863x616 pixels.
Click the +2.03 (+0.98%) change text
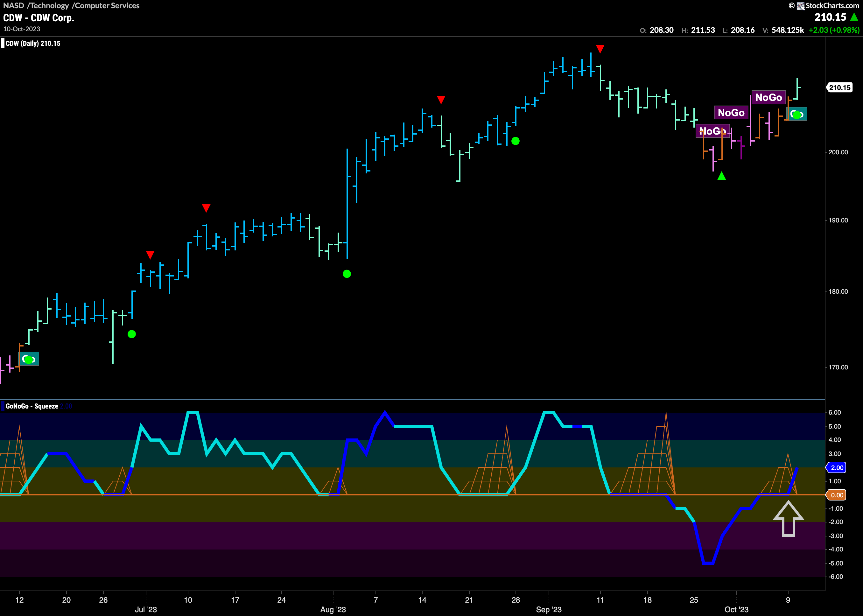pos(834,30)
